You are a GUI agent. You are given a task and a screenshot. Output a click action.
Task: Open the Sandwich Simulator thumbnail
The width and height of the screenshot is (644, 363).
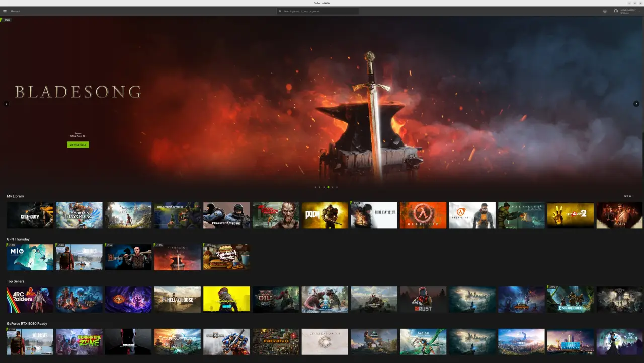point(226,257)
